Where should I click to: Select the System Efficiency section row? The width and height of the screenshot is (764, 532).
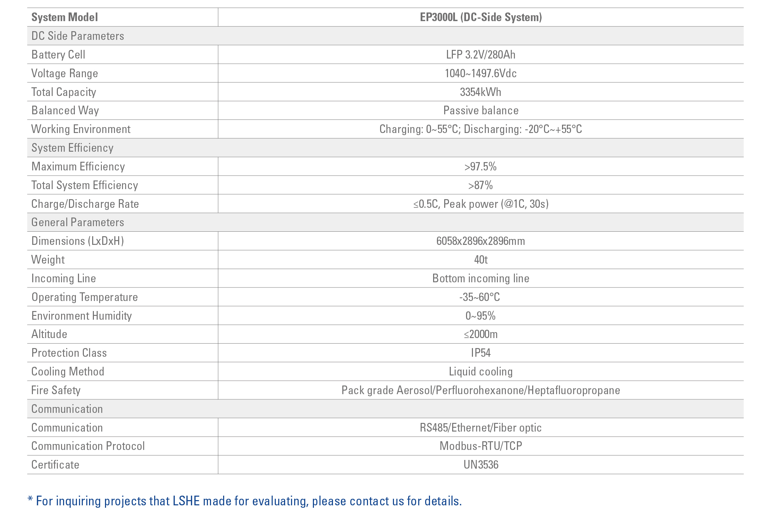pos(385,148)
